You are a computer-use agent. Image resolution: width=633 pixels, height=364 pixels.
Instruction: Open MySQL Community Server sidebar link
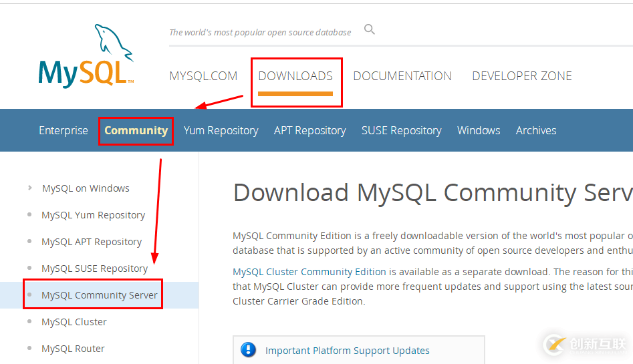[100, 295]
